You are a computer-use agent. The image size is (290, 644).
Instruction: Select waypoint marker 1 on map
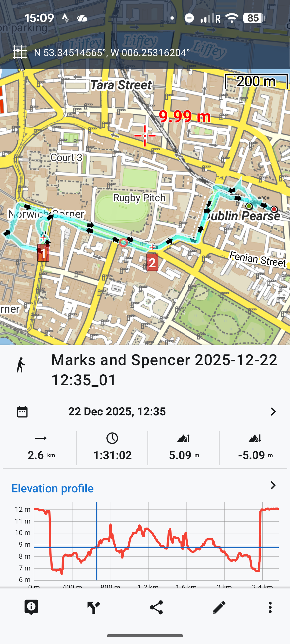(x=43, y=253)
